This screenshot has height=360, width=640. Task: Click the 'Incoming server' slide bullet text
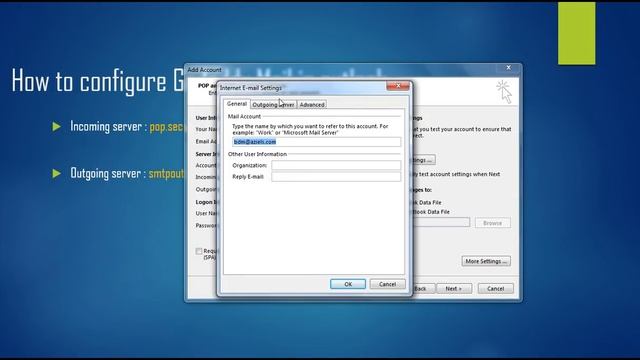point(127,127)
